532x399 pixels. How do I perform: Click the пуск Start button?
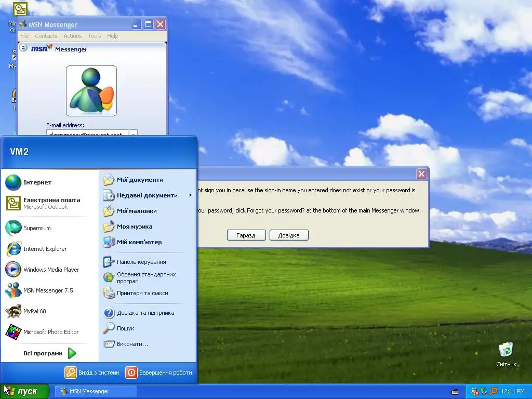[25, 392]
